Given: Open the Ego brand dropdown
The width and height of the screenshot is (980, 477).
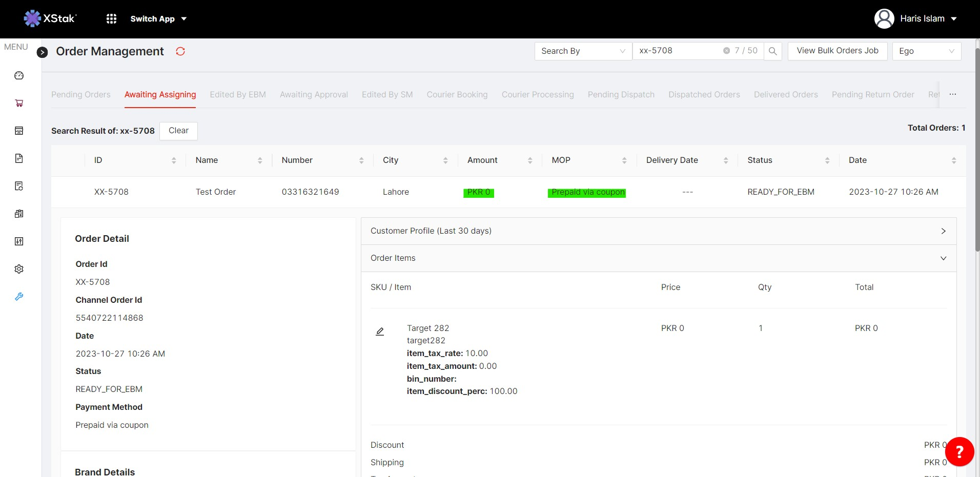Looking at the screenshot, I should [926, 51].
